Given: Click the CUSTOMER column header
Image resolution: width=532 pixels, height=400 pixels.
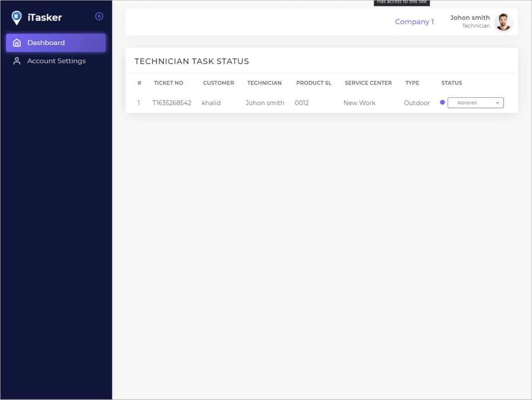Looking at the screenshot, I should pyautogui.click(x=218, y=83).
